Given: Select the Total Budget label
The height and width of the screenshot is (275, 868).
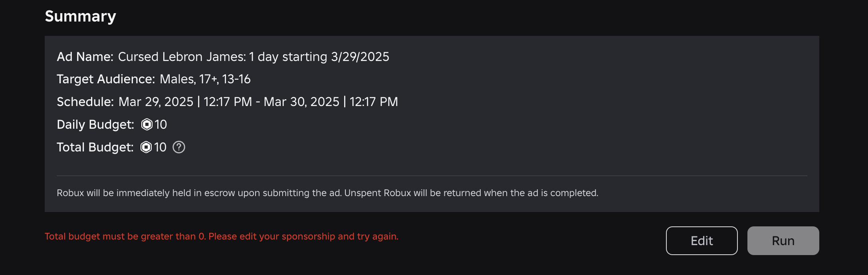Looking at the screenshot, I should (x=96, y=147).
